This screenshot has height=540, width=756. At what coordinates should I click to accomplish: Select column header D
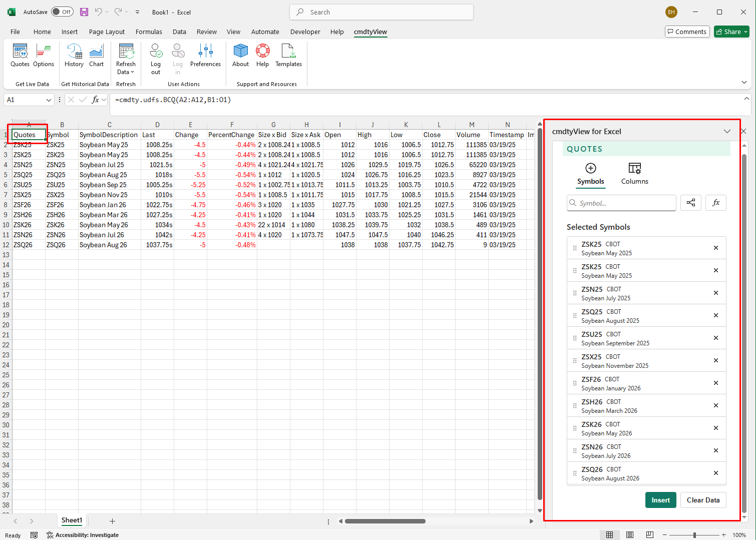click(157, 125)
